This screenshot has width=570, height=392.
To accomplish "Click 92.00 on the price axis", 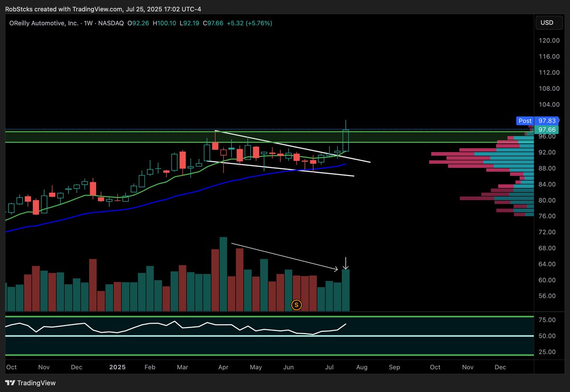I will pos(547,152).
